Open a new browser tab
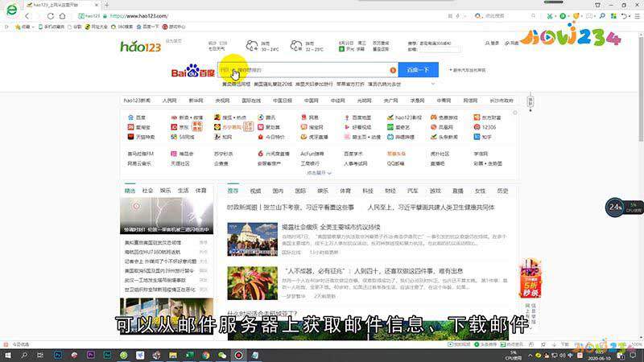This screenshot has width=644, height=362. pyautogui.click(x=106, y=5)
